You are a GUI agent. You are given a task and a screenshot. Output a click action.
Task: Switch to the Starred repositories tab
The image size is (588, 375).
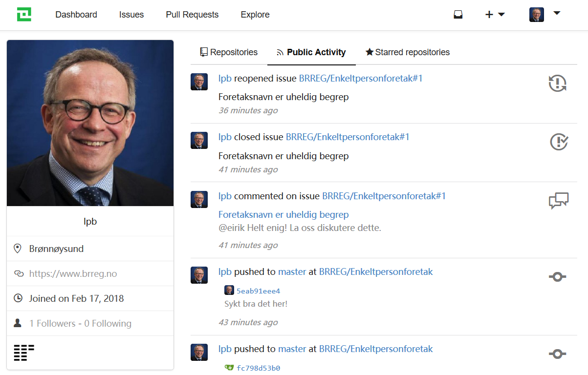pyautogui.click(x=408, y=52)
